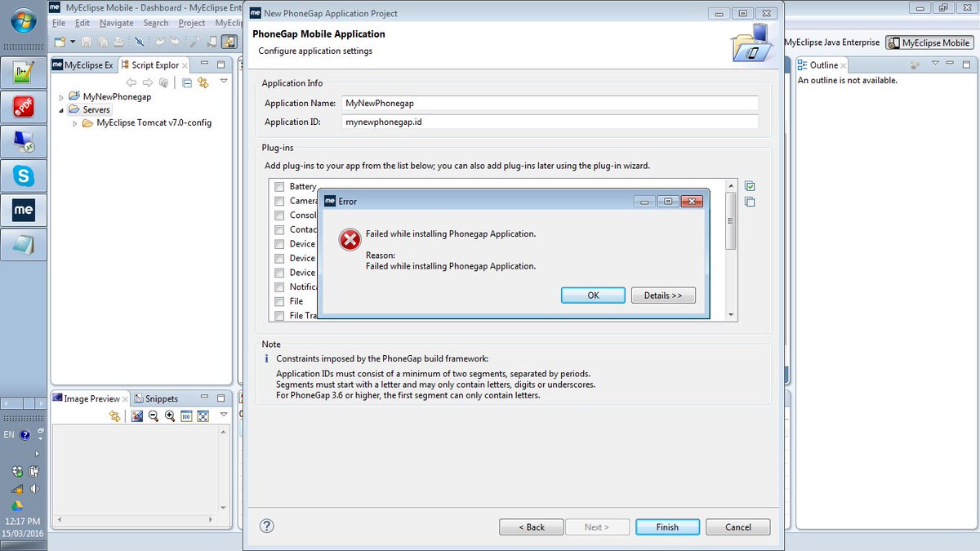
Task: Switch to the Snippets tab
Action: point(155,398)
